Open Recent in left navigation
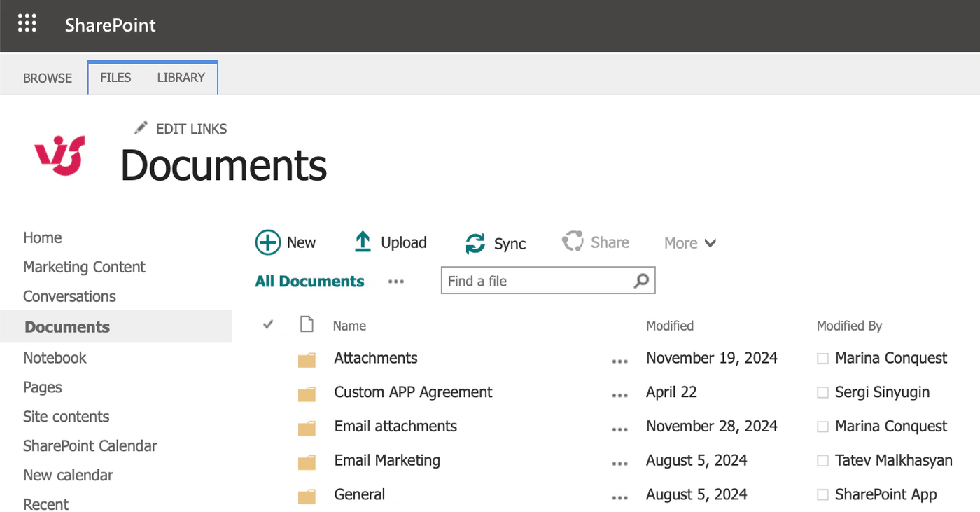The height and width of the screenshot is (512, 980). pyautogui.click(x=45, y=504)
